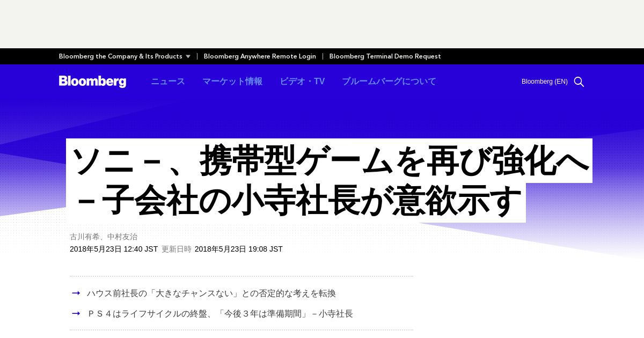Switch to Bloomberg (EN) edition
This screenshot has height=338, width=644.
(x=545, y=82)
